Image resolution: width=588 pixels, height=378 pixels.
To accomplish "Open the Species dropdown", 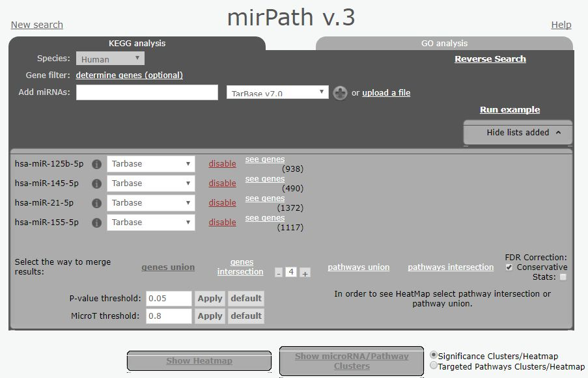I will pos(109,58).
